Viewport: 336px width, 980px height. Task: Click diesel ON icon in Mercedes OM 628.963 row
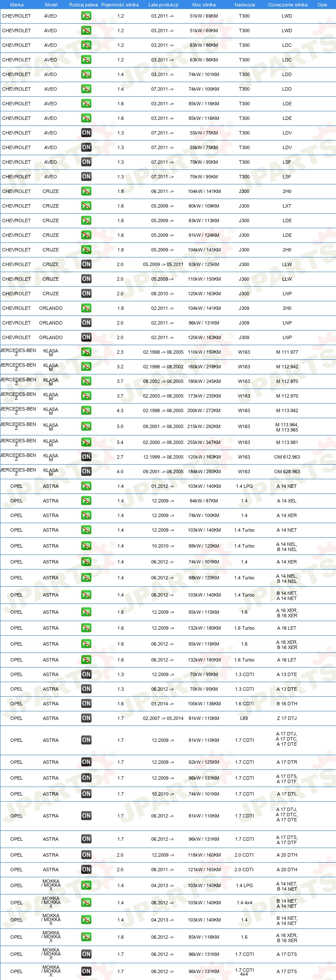pyautogui.click(x=86, y=472)
